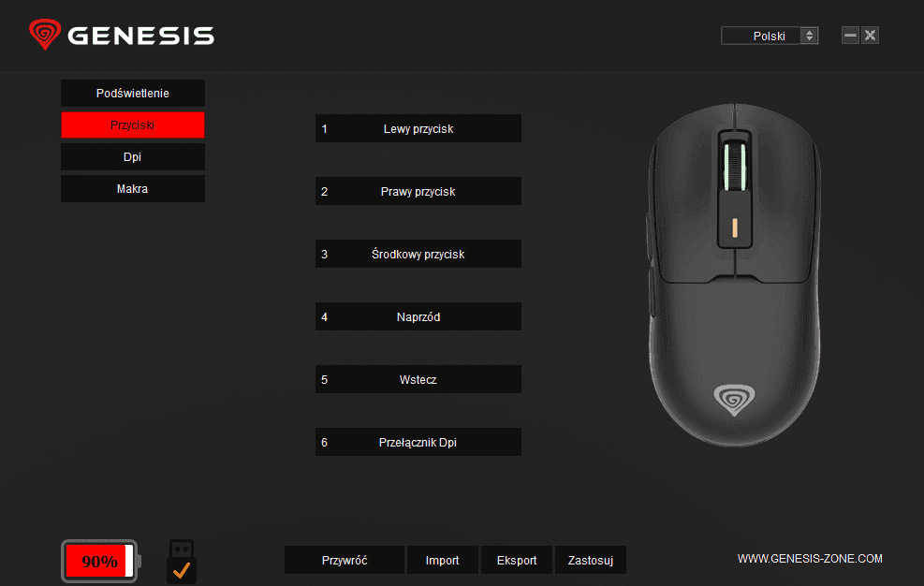Click the Przywróć button
The image size is (924, 586).
345,560
